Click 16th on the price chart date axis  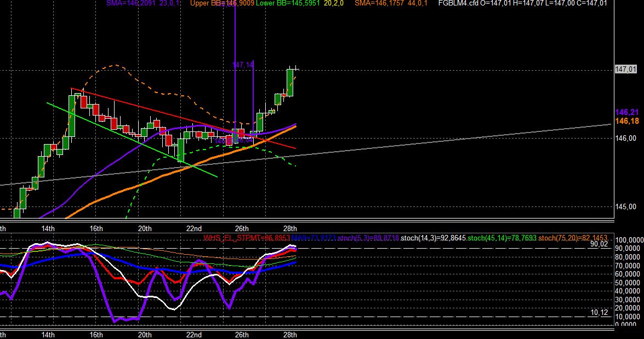click(96, 228)
